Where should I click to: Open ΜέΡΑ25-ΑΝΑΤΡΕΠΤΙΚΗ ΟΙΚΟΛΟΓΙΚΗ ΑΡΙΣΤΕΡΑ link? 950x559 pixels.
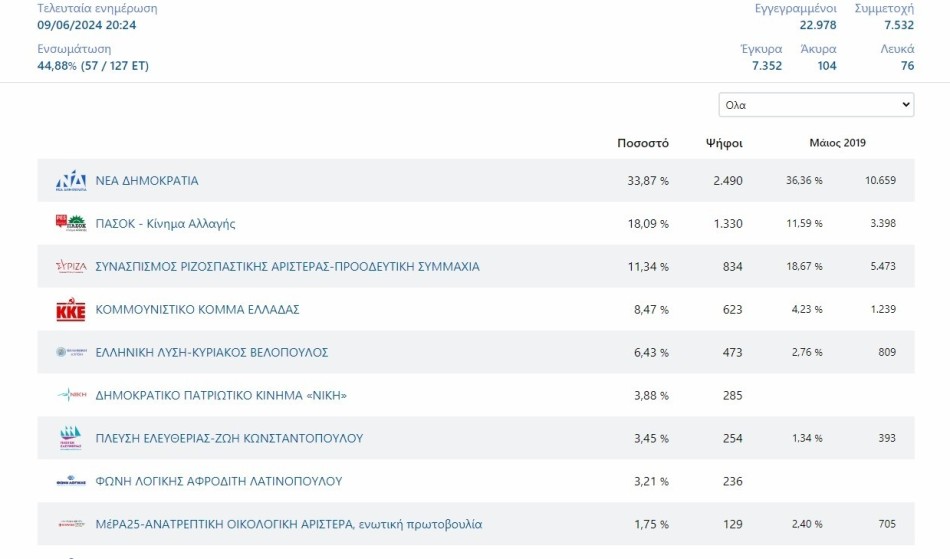(288, 524)
